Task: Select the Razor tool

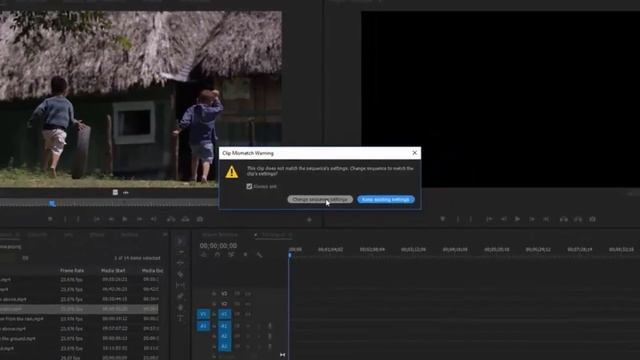Action: tap(180, 274)
